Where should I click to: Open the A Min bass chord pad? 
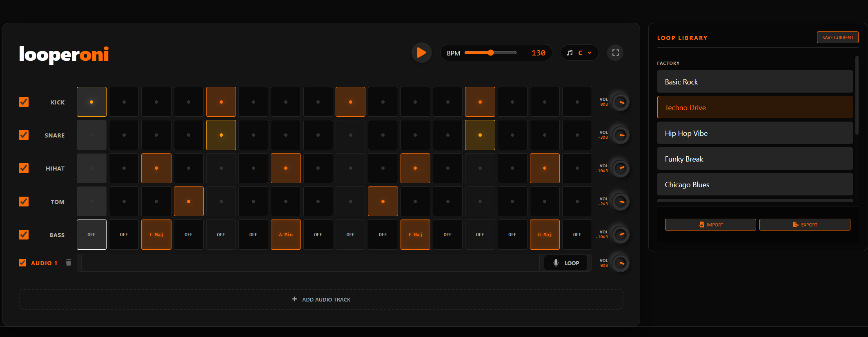click(286, 235)
